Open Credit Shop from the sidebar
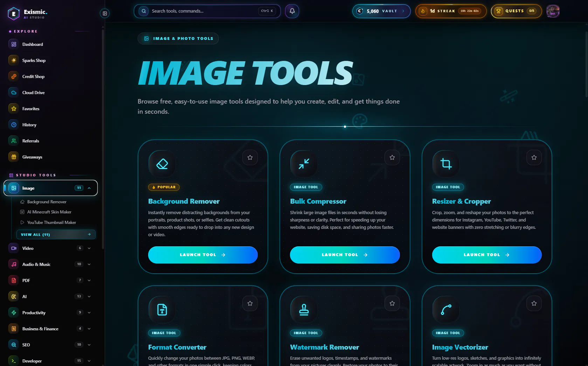 [51, 77]
